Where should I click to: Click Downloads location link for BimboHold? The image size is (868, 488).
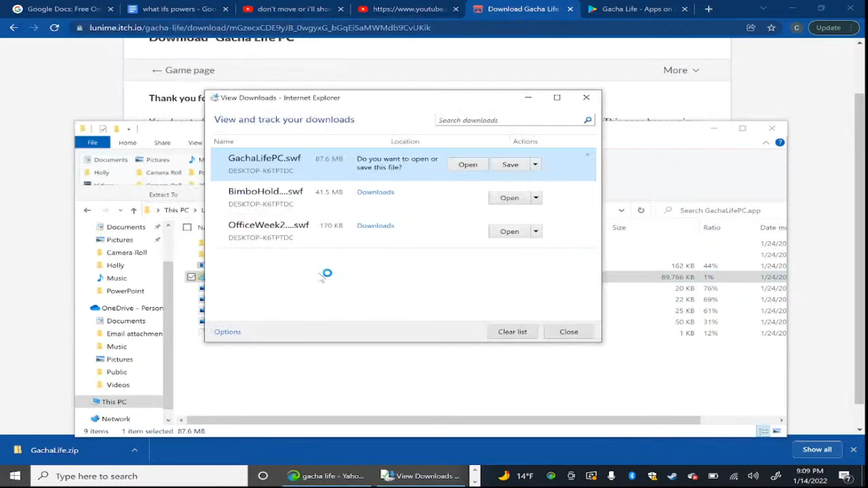coord(375,192)
